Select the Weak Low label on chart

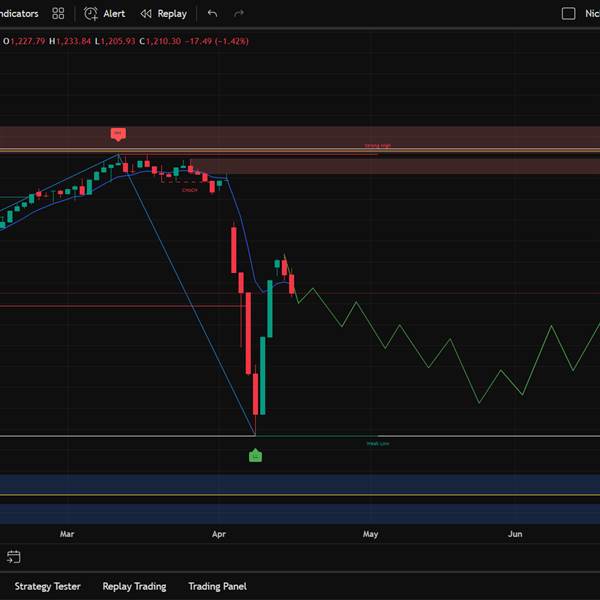[x=378, y=444]
